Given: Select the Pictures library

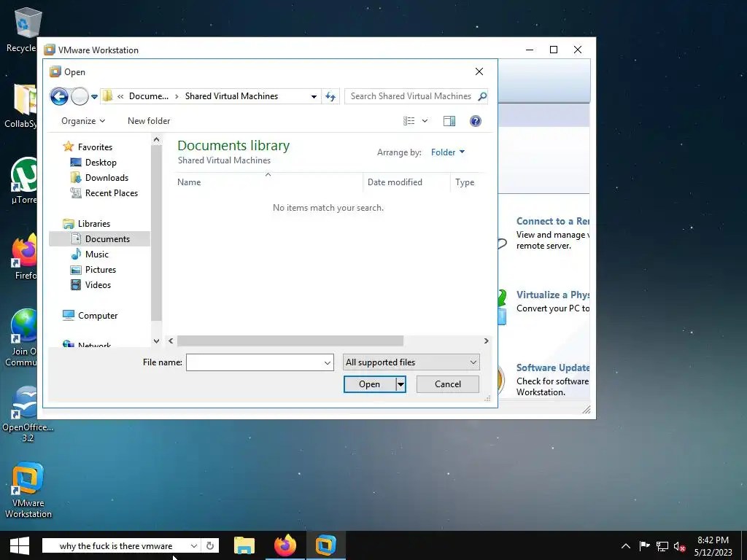Looking at the screenshot, I should coord(93,270).
